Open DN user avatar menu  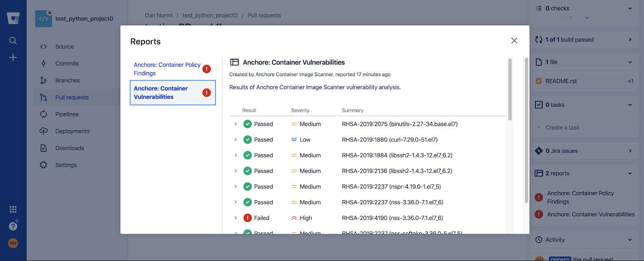[x=13, y=243]
